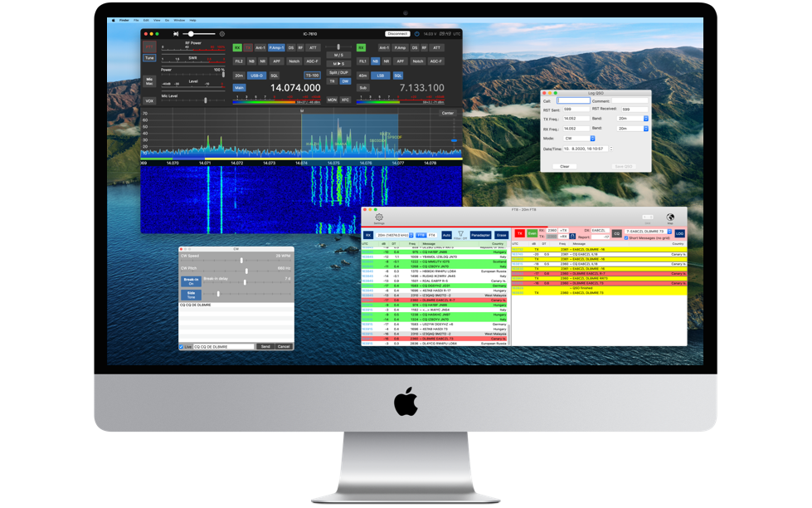Click the lock icon beside the Report field

point(571,236)
